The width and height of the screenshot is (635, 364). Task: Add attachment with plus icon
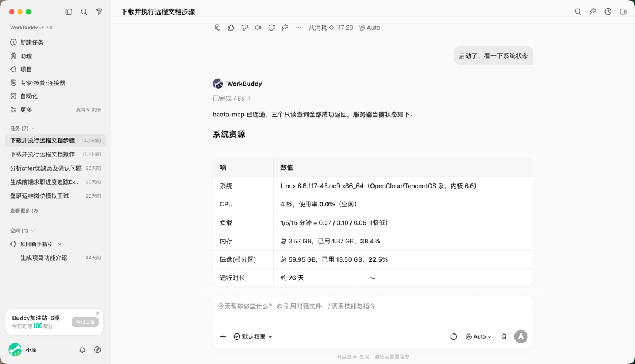click(x=223, y=336)
